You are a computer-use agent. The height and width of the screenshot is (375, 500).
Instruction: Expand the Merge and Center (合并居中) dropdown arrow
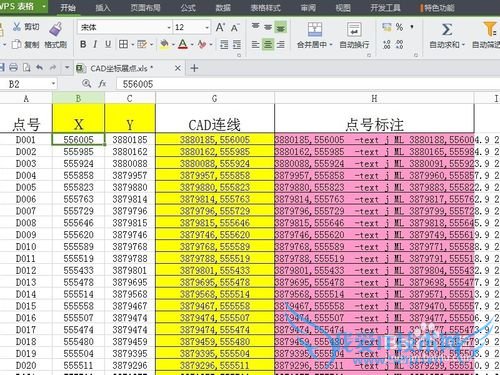331,45
